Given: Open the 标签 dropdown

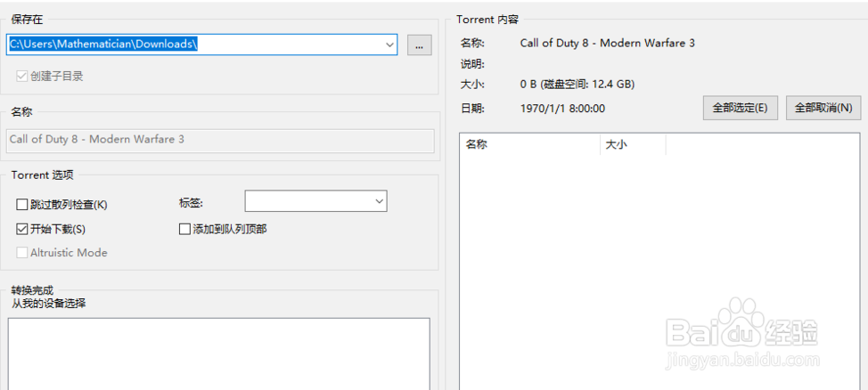Looking at the screenshot, I should click(x=315, y=201).
